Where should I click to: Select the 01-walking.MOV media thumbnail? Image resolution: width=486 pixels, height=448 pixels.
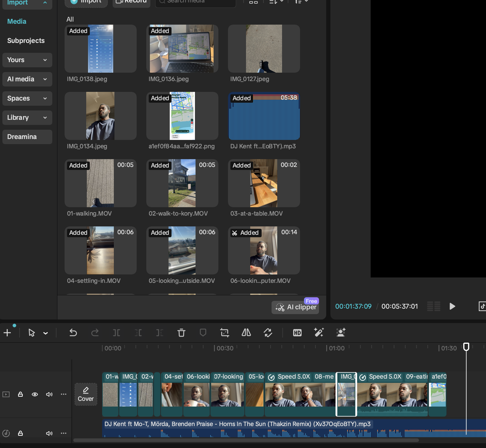pyautogui.click(x=100, y=183)
